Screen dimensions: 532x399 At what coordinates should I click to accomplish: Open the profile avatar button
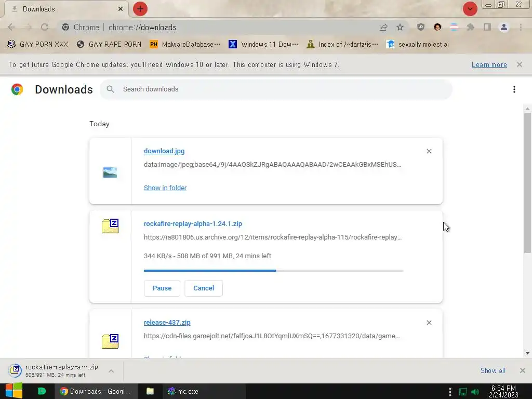504,27
